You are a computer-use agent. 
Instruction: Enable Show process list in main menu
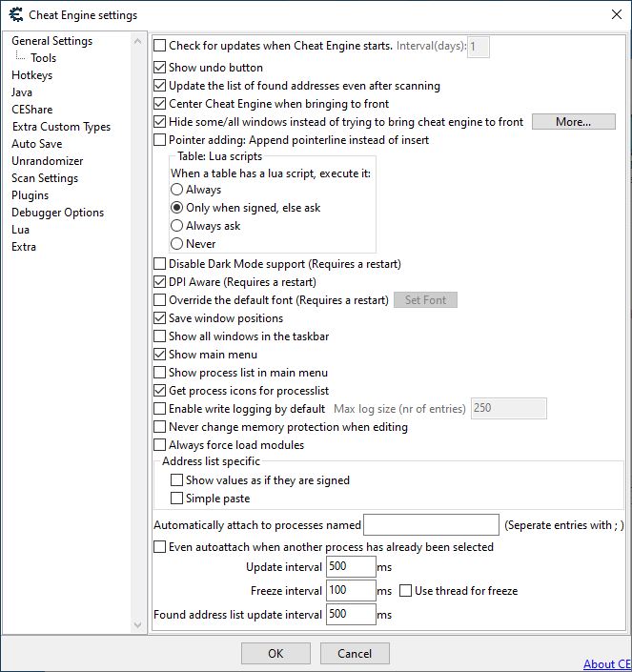pos(159,373)
